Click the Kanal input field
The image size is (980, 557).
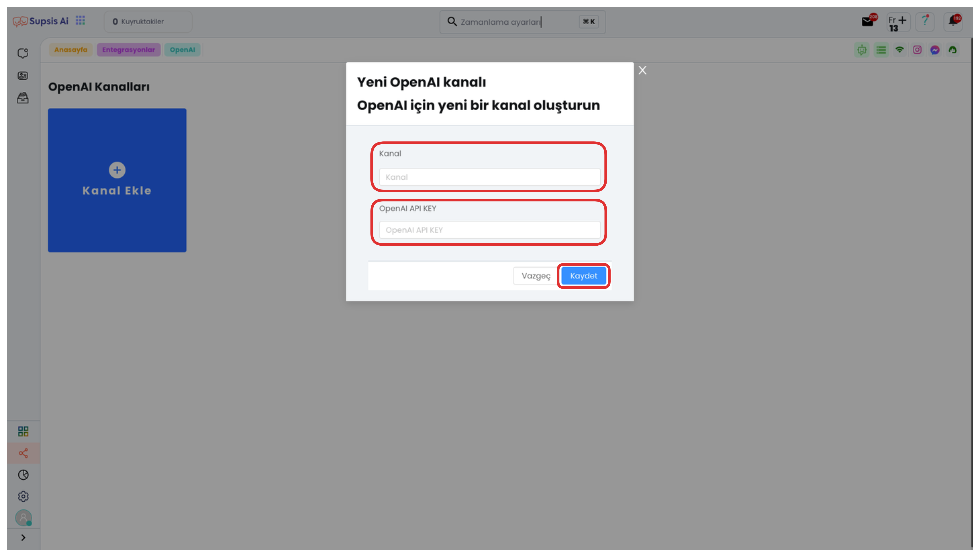pos(490,177)
